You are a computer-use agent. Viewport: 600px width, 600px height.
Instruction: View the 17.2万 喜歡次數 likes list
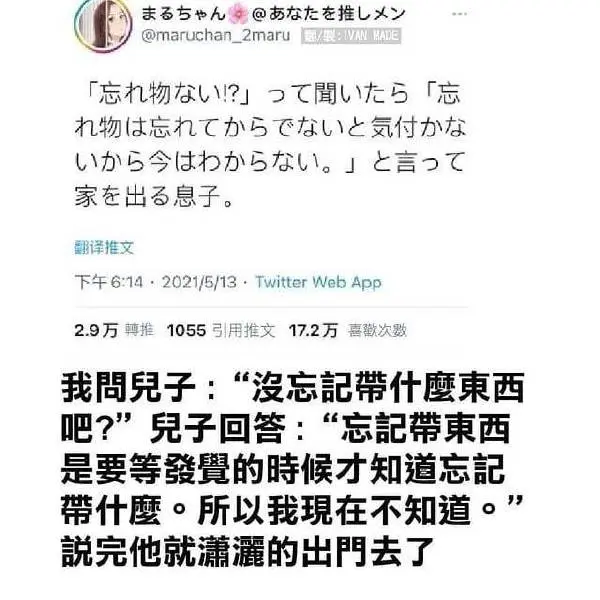coord(347,331)
